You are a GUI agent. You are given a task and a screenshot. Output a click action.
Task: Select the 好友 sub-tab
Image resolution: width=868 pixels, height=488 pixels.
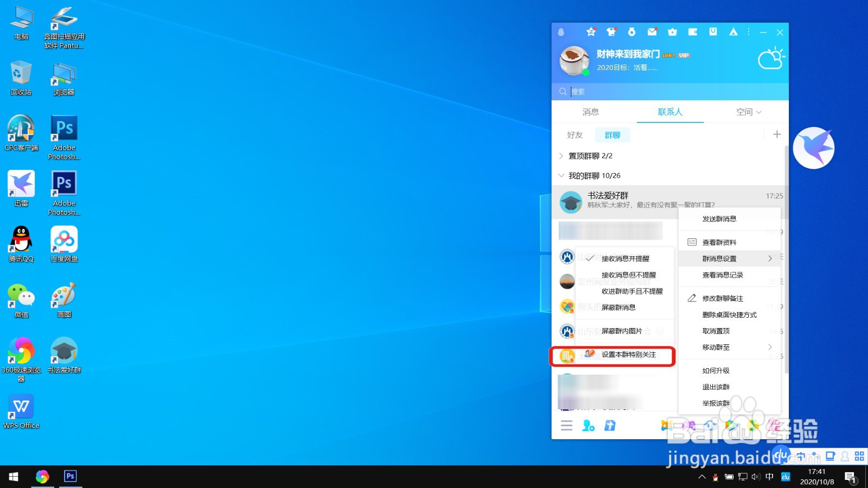tap(575, 135)
